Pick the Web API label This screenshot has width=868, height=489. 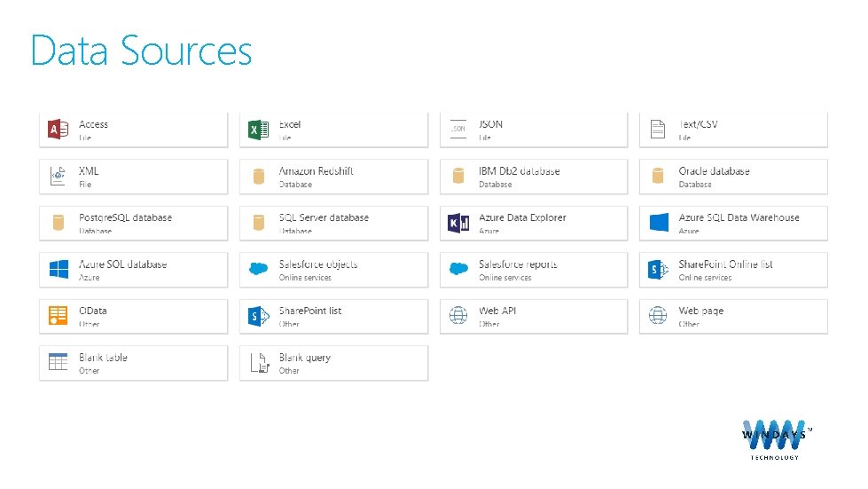497,311
